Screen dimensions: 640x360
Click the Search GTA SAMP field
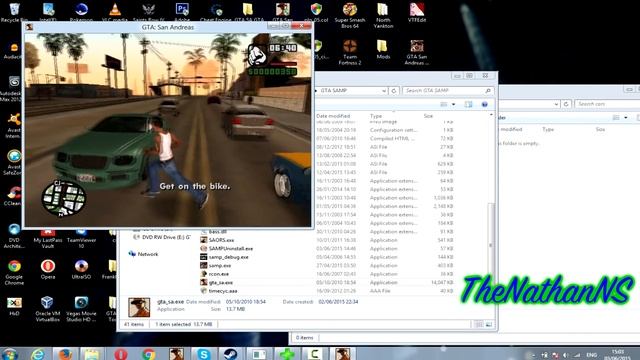447,91
